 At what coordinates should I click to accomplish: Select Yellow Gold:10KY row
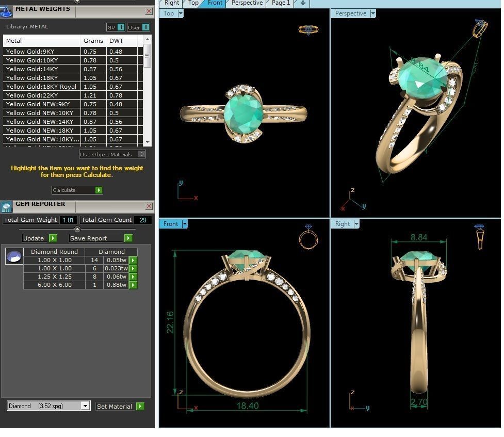tap(73, 60)
